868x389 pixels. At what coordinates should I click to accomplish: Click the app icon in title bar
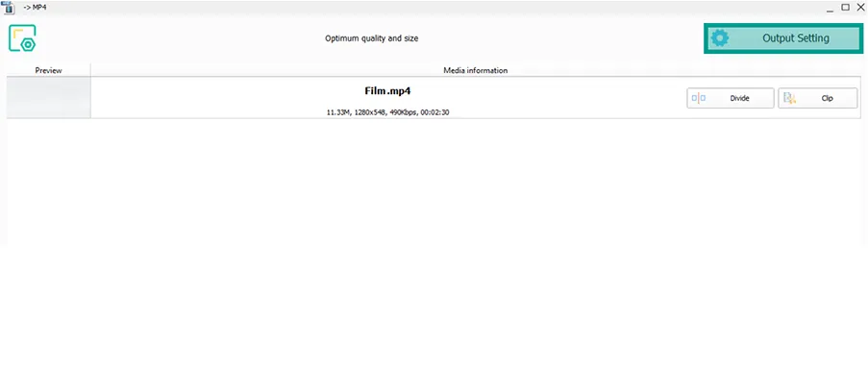coord(9,8)
